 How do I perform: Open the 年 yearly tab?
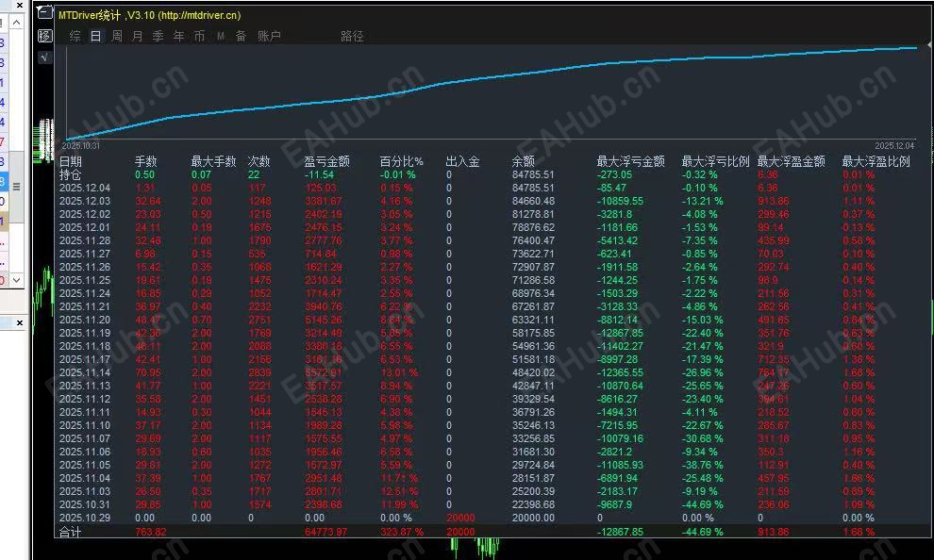point(178,36)
